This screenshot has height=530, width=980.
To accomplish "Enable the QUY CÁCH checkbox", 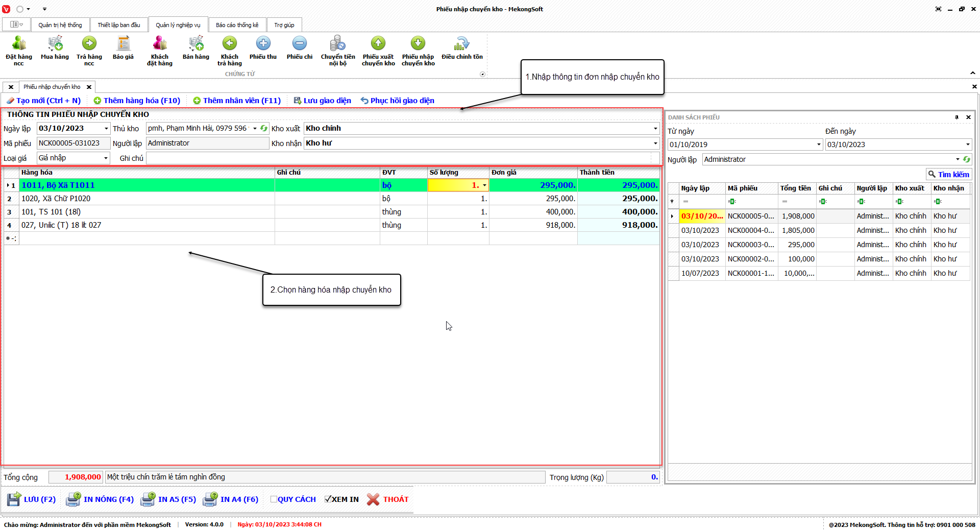I will coord(274,499).
